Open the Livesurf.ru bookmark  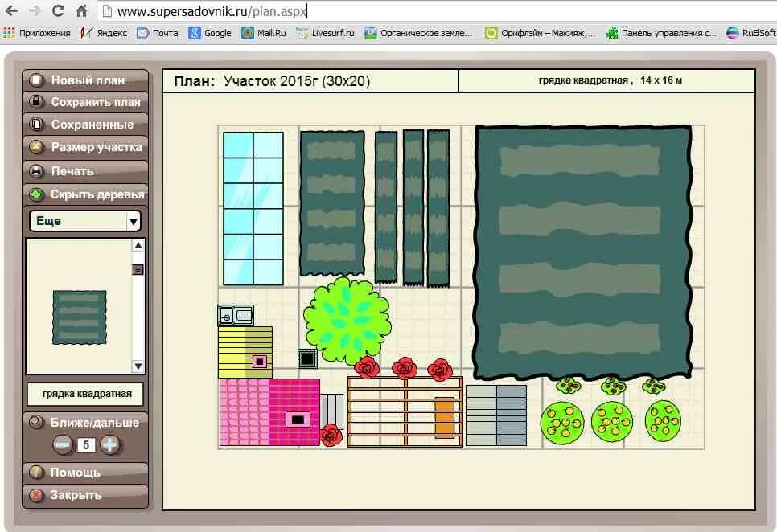coord(325,33)
